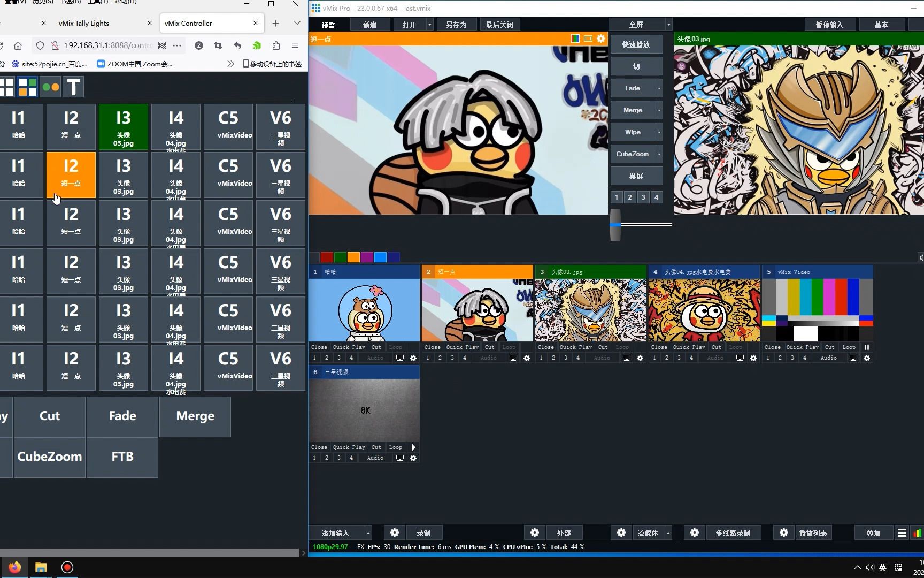Open the screen recorder taskbar icon
Image resolution: width=924 pixels, height=578 pixels.
tap(67, 567)
